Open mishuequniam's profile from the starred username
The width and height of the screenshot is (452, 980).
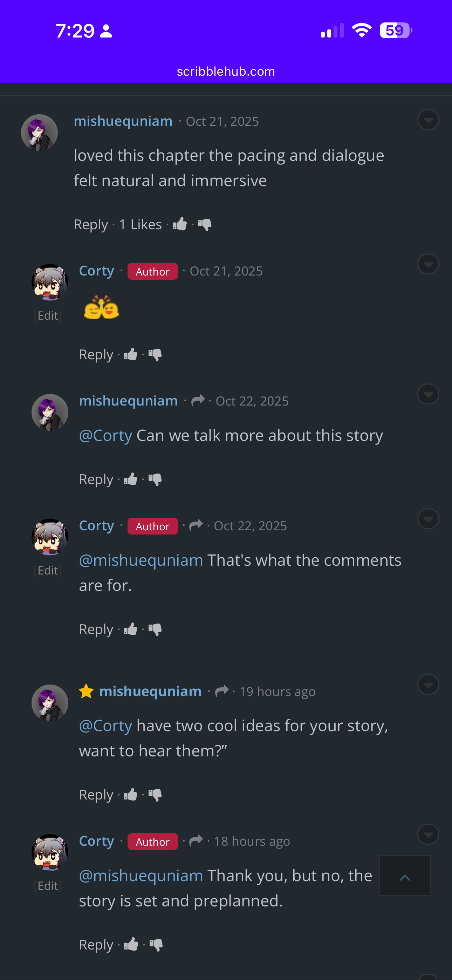click(150, 691)
